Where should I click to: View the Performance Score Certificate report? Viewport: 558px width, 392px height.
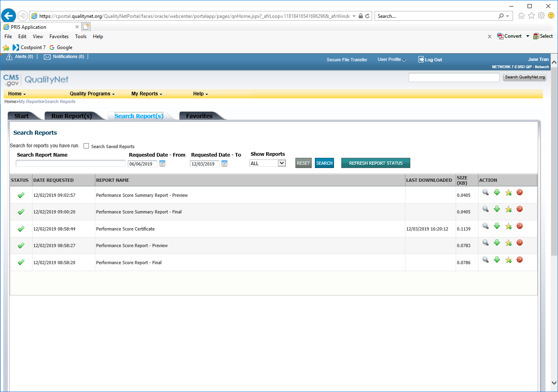(485, 226)
